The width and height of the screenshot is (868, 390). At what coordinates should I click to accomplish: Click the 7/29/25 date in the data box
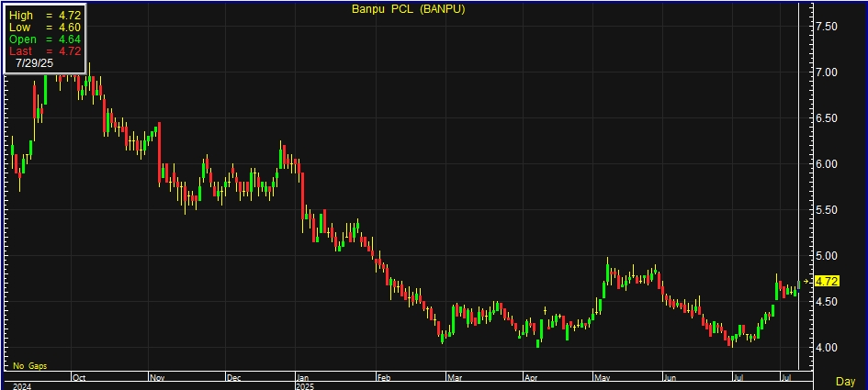[34, 63]
